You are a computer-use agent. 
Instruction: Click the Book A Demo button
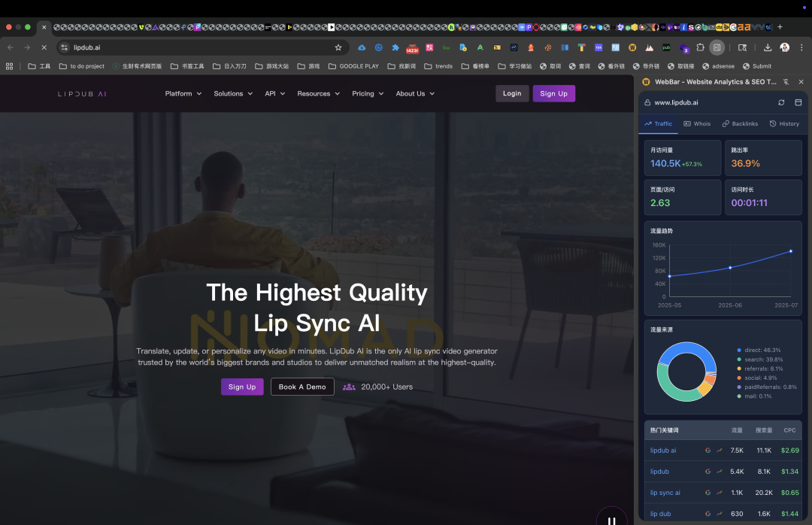302,387
